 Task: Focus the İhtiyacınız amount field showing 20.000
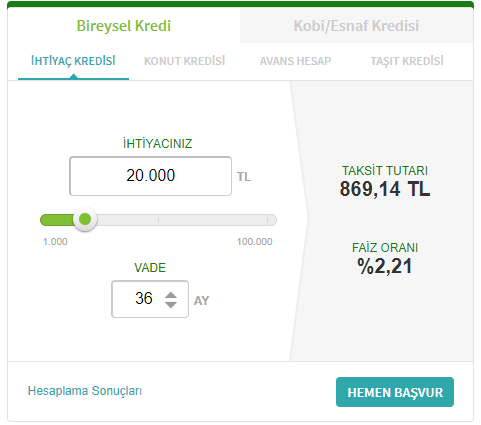coord(151,176)
